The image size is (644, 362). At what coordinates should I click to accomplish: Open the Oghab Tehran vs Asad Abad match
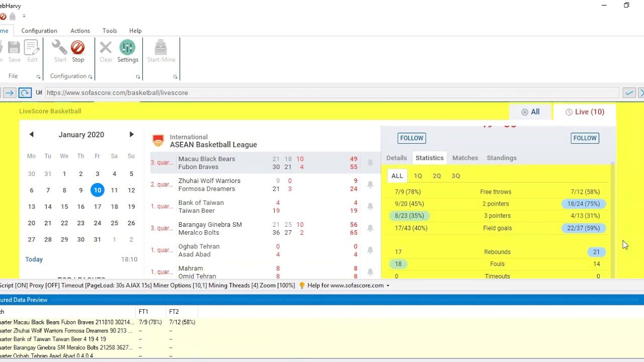tap(265, 250)
